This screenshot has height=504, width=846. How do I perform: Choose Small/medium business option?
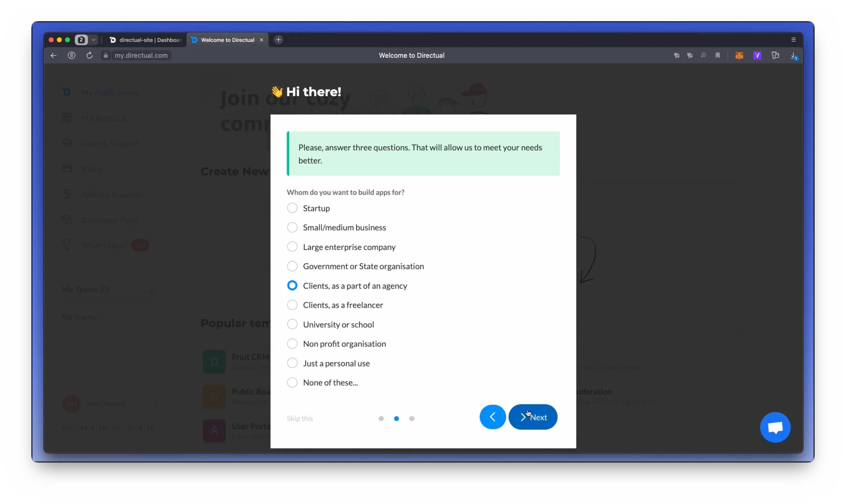[x=292, y=227]
